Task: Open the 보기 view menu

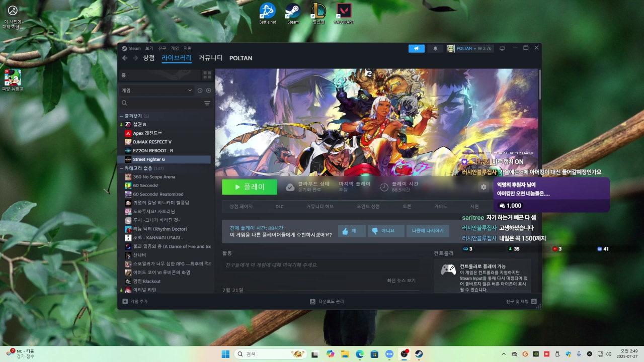Action: pos(149,48)
